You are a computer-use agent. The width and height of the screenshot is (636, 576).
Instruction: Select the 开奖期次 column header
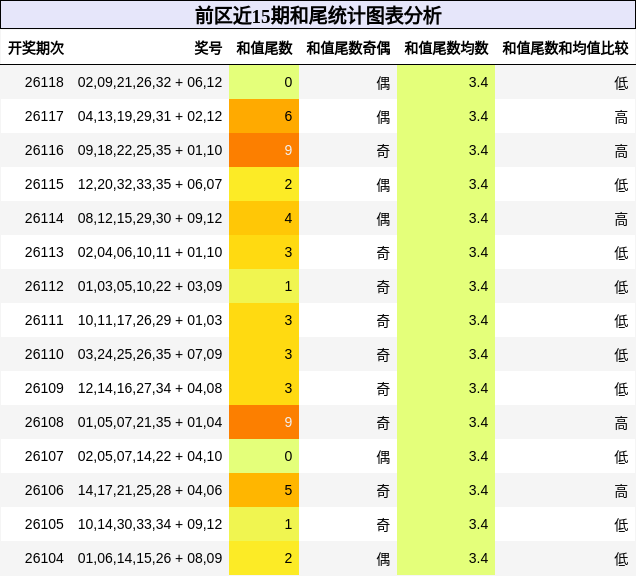(x=36, y=48)
